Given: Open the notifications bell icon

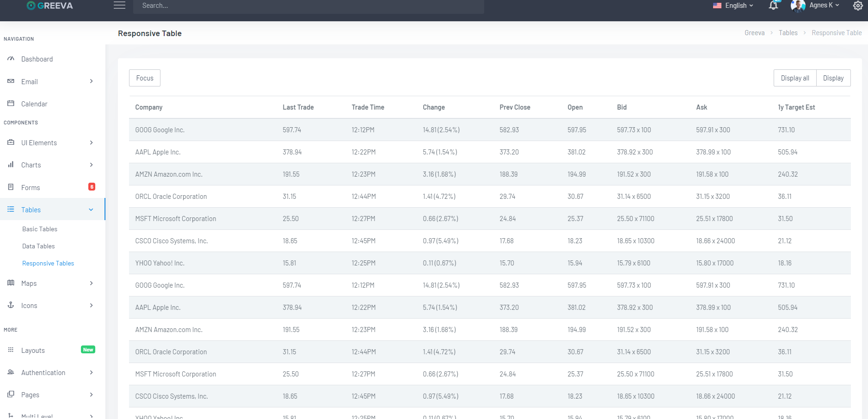Looking at the screenshot, I should (773, 6).
